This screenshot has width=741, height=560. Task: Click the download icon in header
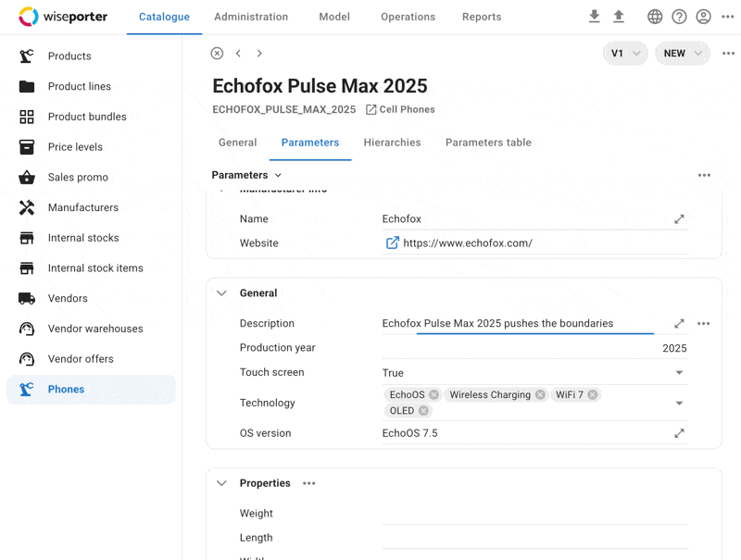[594, 17]
